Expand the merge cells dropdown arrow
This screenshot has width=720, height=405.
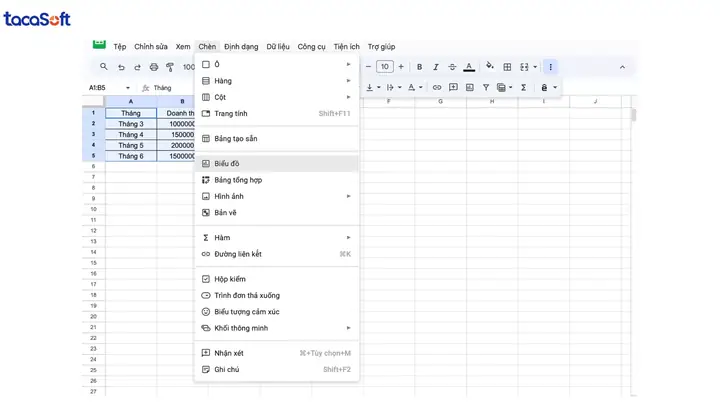pos(535,67)
